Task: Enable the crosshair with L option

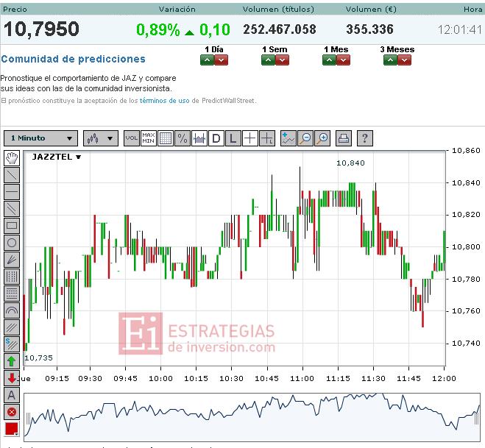Action: 267,138
